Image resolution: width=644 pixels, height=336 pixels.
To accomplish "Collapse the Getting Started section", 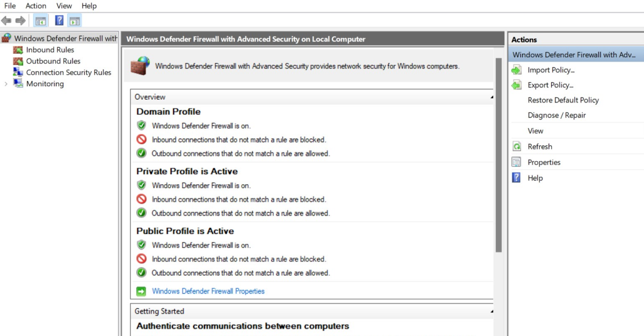I will coord(491,311).
